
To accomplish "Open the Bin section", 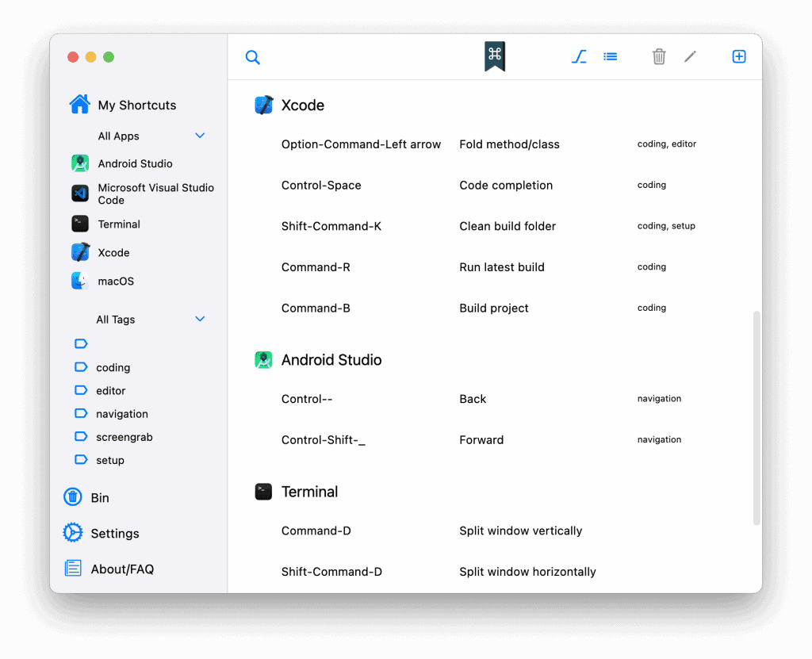I will tap(100, 498).
